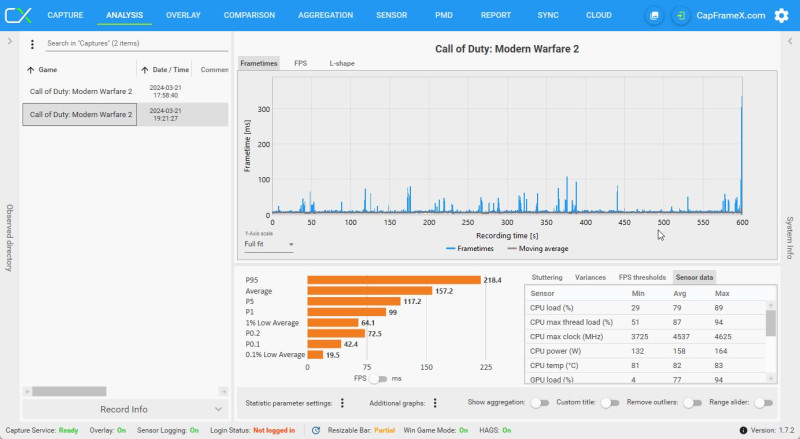Viewport: 800px width, 439px height.
Task: Enable Remove outliers toggle
Action: (x=692, y=403)
